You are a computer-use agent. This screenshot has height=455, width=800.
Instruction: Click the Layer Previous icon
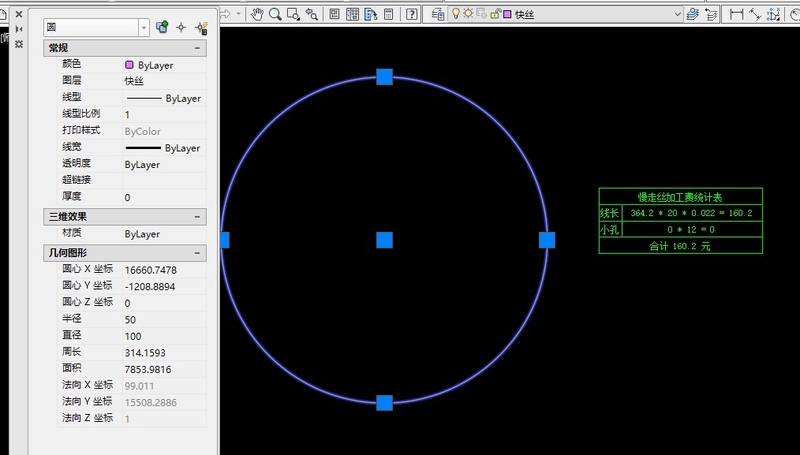point(711,14)
